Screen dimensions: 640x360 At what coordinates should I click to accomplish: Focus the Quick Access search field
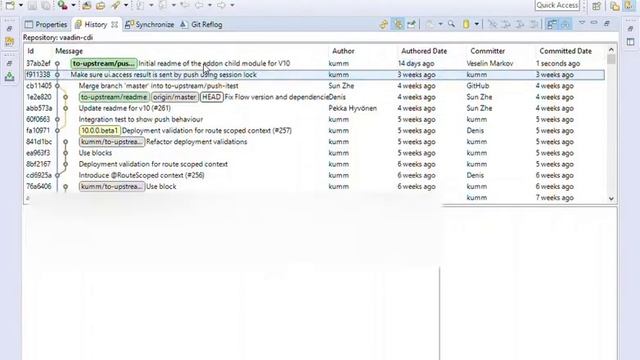[557, 5]
